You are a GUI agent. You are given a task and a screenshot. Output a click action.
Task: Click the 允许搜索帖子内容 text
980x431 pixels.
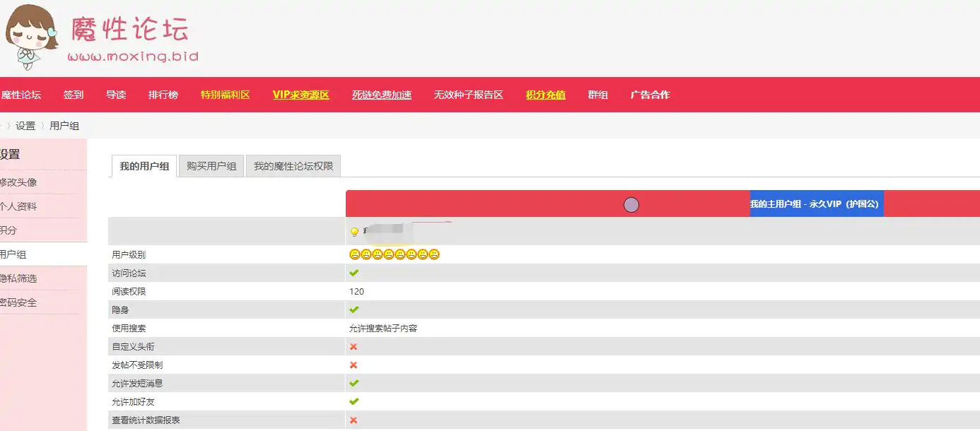[383, 328]
